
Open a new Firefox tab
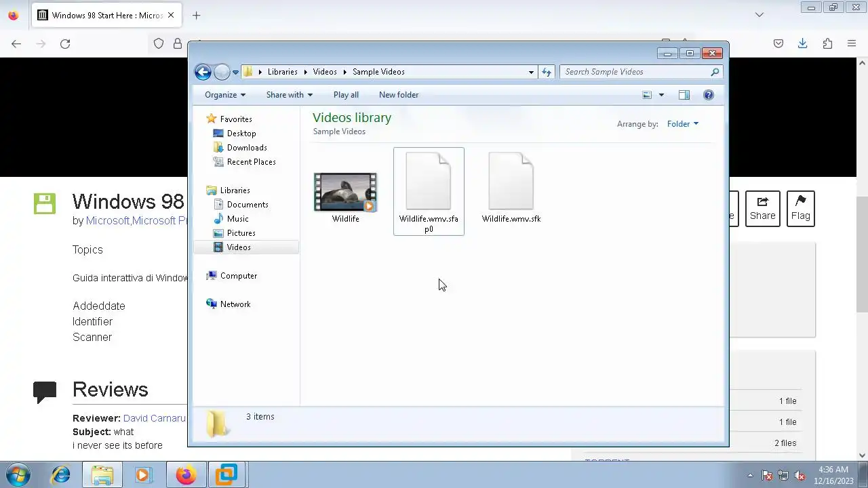tap(196, 15)
